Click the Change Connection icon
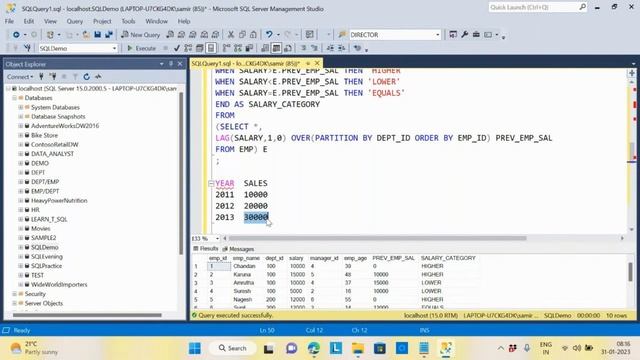Viewport: 640px width, 360px height. click(27, 48)
